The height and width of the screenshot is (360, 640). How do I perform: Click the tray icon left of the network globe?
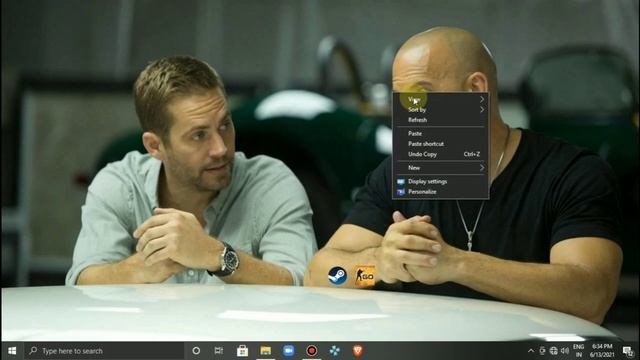[542, 351]
